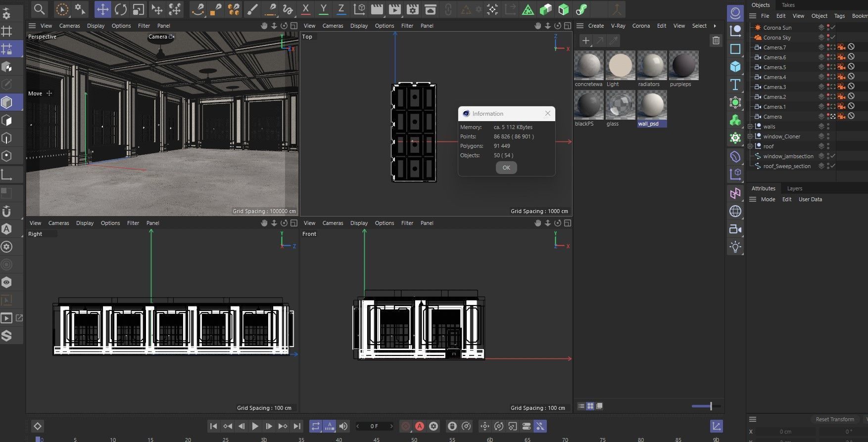Toggle enable checkmark for window_jambsection
868x442 pixels.
click(833, 156)
